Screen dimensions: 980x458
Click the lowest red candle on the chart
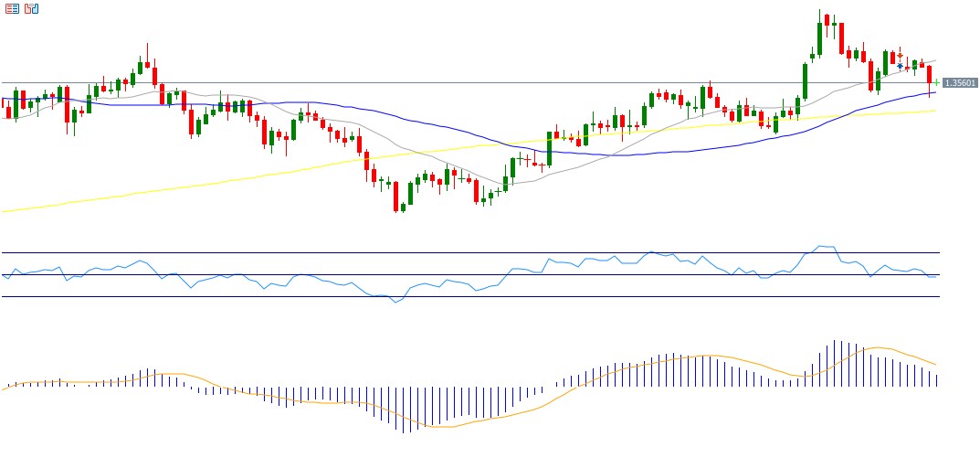[x=395, y=197]
